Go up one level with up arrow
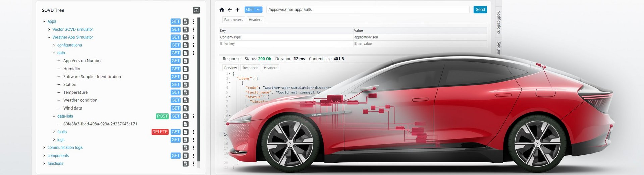The height and width of the screenshot is (175, 644). click(x=237, y=10)
